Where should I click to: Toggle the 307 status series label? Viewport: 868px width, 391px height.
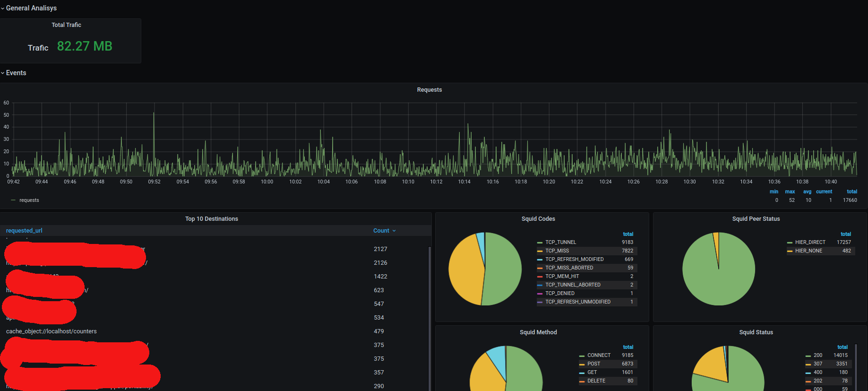pos(818,364)
